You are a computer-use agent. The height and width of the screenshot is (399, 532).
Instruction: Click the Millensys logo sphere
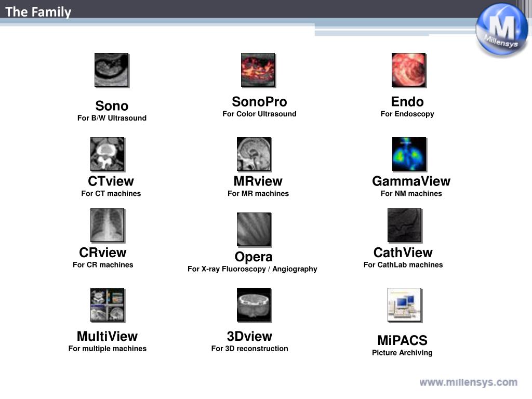tap(501, 29)
